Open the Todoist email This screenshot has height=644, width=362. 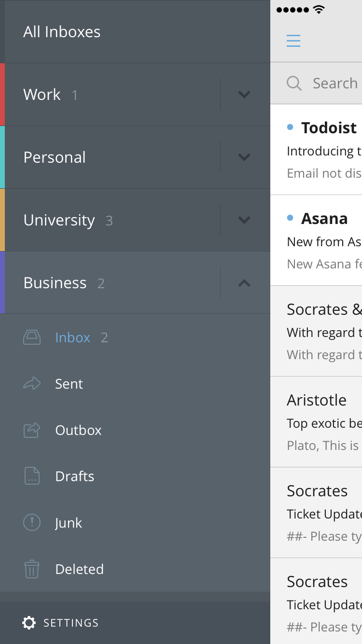324,150
